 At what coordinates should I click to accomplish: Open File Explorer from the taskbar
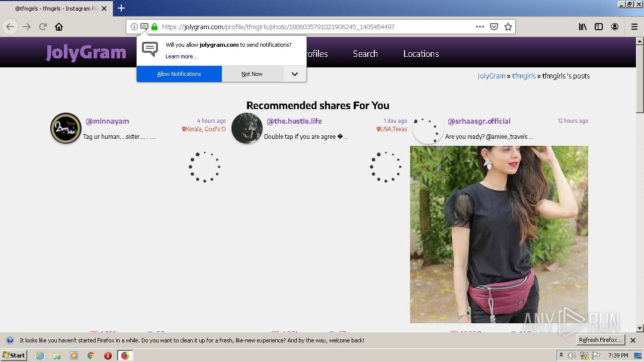click(x=57, y=355)
